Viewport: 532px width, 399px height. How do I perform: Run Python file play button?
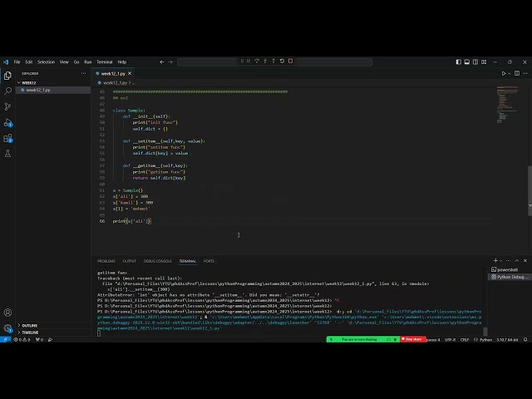click(x=504, y=73)
